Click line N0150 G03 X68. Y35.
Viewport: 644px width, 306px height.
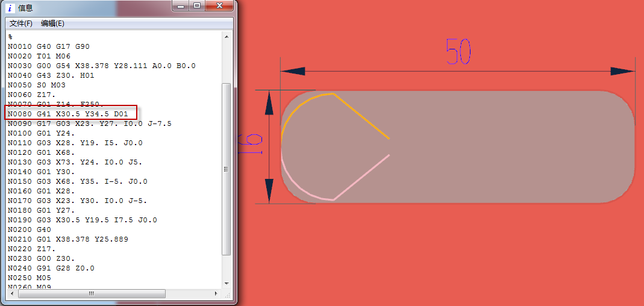pyautogui.click(x=78, y=181)
